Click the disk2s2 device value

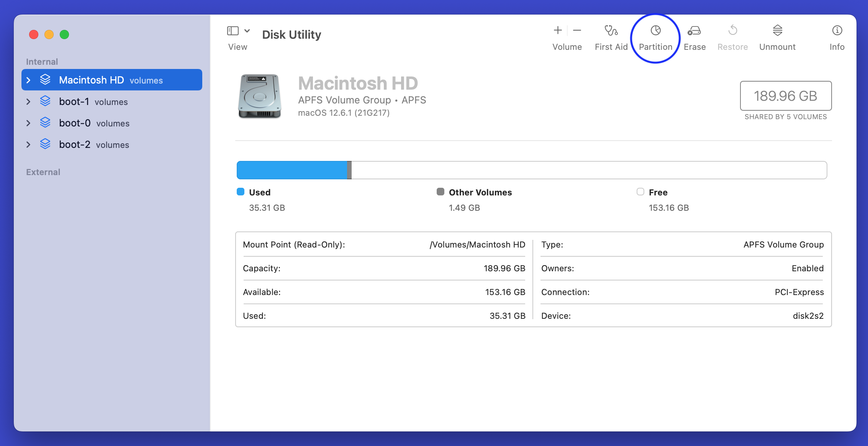808,316
